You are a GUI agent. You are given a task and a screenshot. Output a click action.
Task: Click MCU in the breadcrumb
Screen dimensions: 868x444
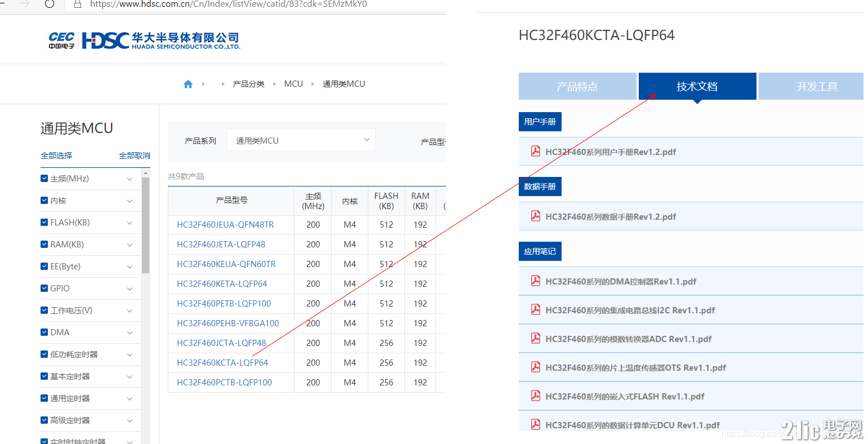pos(293,84)
